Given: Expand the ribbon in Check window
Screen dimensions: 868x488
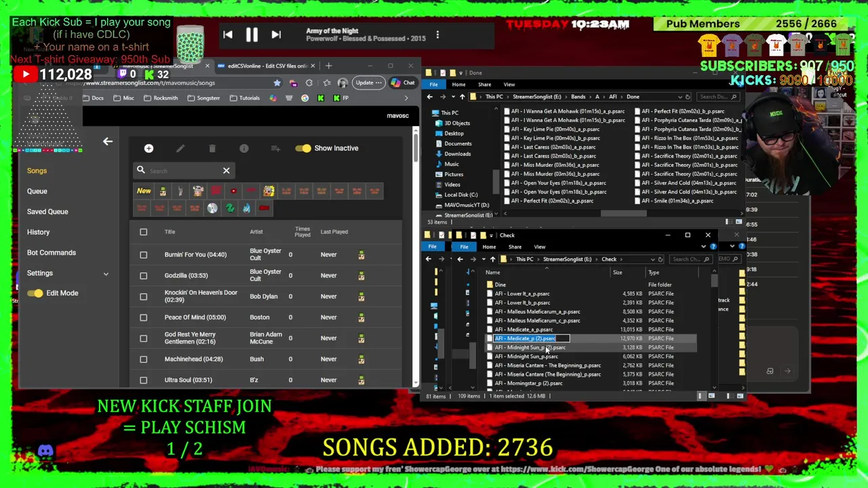Looking at the screenshot, I should (703, 247).
